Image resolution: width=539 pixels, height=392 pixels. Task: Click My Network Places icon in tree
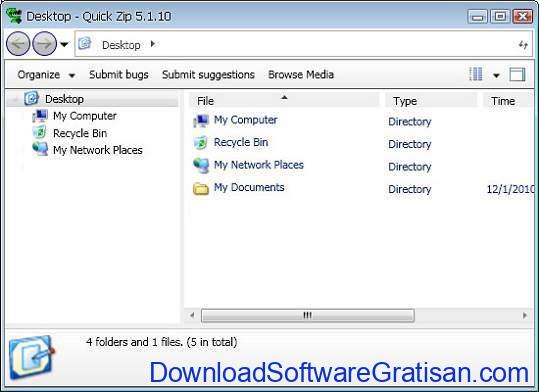click(x=40, y=149)
